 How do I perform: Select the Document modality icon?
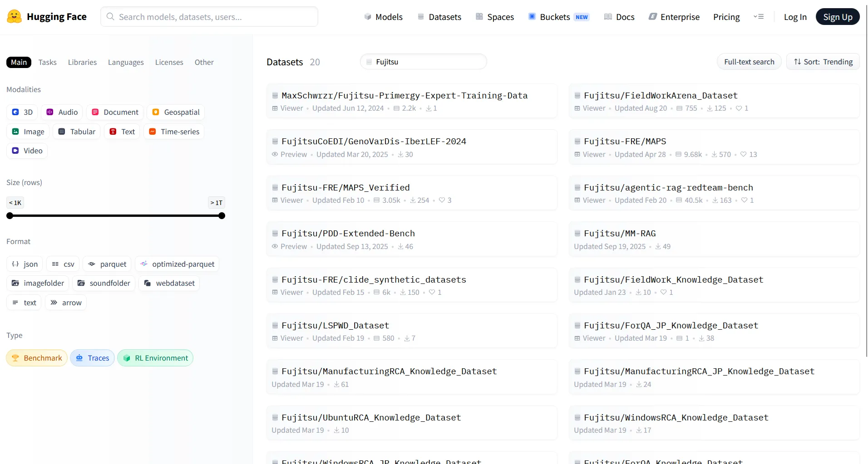pos(95,112)
